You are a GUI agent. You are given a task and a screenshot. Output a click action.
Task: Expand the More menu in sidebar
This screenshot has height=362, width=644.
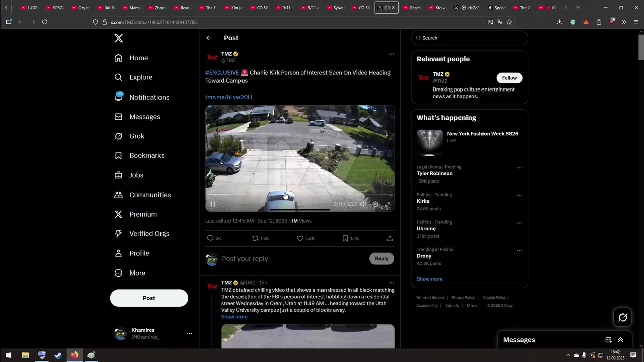130,273
